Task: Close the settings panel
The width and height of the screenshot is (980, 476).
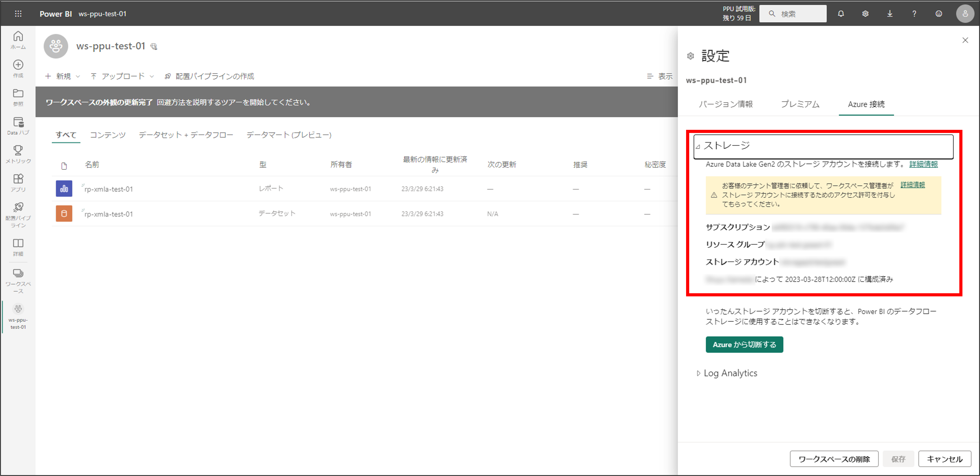Action: click(965, 40)
